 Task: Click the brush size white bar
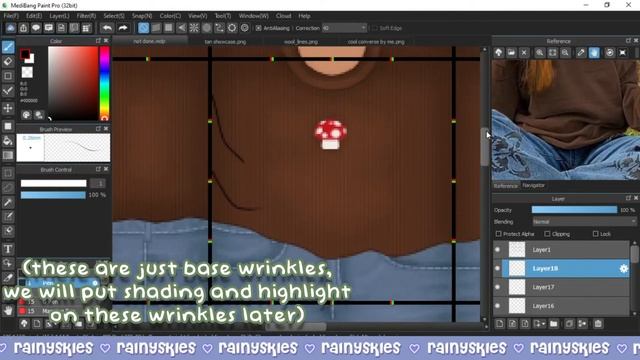(x=53, y=183)
